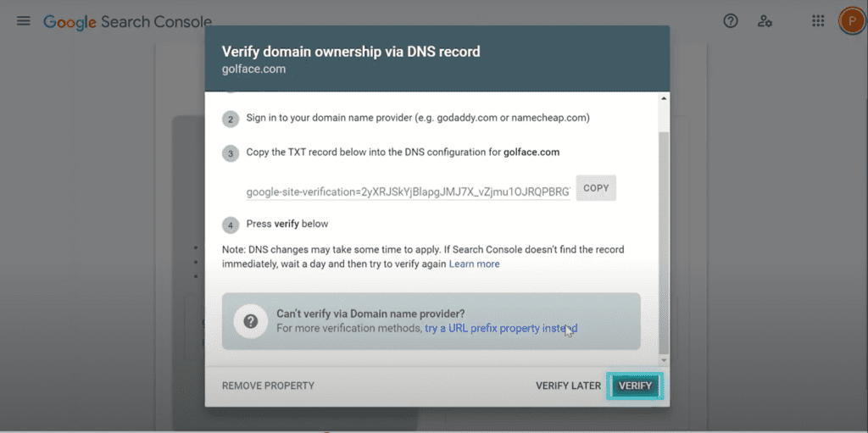868x433 pixels.
Task: Choose VERIFY LATER
Action: (568, 386)
